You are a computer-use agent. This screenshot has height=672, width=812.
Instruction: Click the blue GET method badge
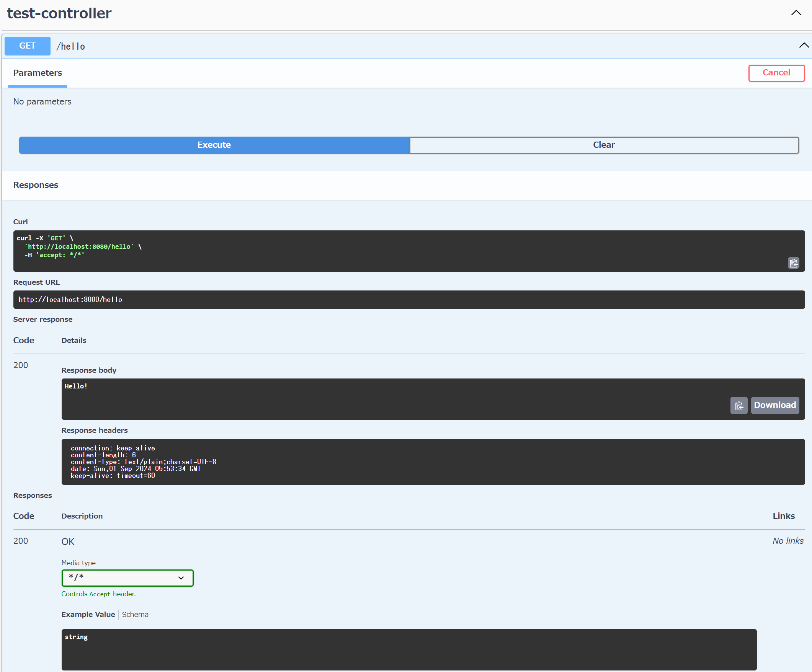27,46
